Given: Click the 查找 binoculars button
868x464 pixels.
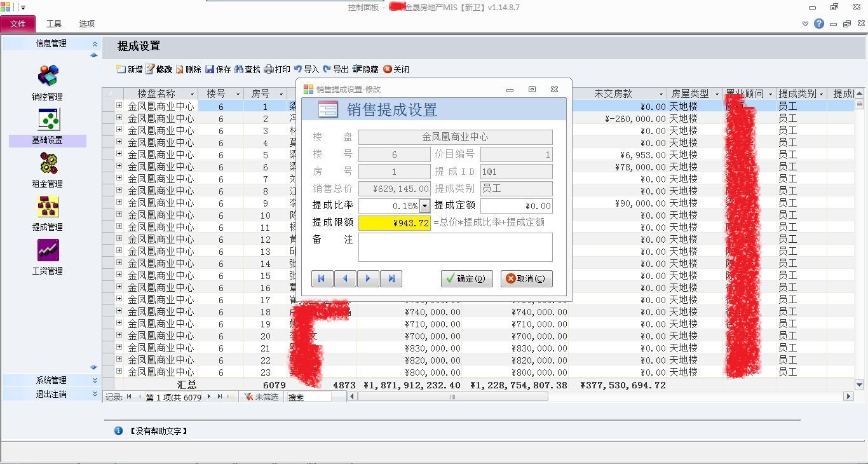Looking at the screenshot, I should [x=247, y=69].
